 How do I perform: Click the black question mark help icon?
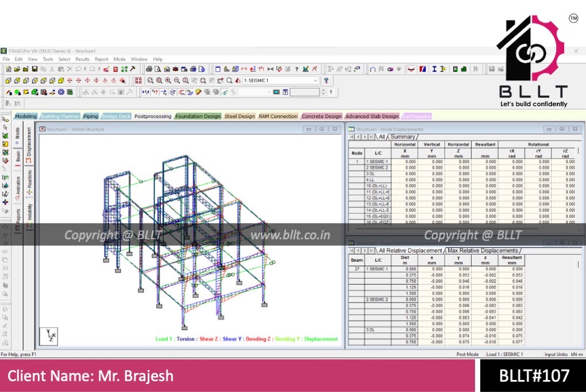tap(297, 69)
